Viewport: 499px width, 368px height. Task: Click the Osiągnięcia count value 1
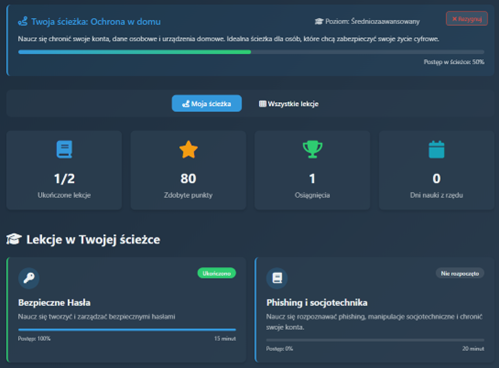click(x=312, y=179)
